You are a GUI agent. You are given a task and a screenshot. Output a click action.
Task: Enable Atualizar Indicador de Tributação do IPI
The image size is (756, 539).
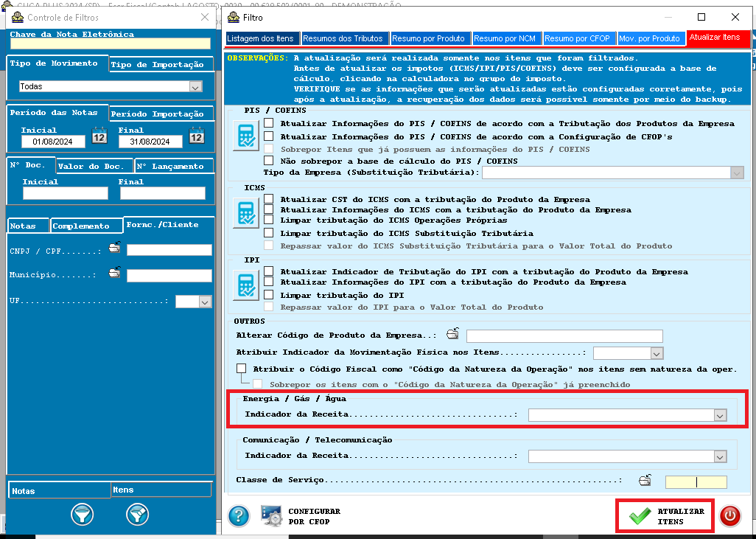pos(268,271)
